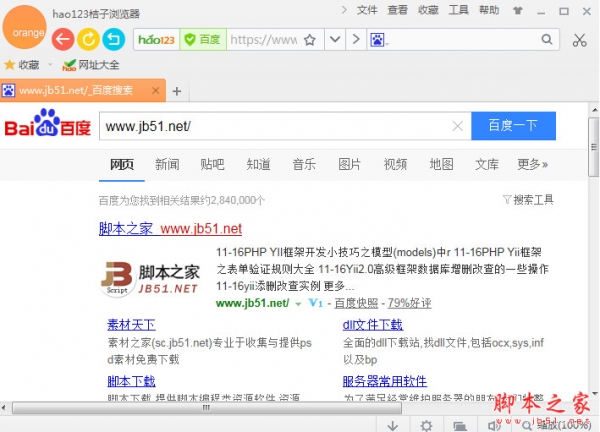The height and width of the screenshot is (432, 600).
Task: Click the horizontal scrollbar thumb
Action: (x=207, y=408)
